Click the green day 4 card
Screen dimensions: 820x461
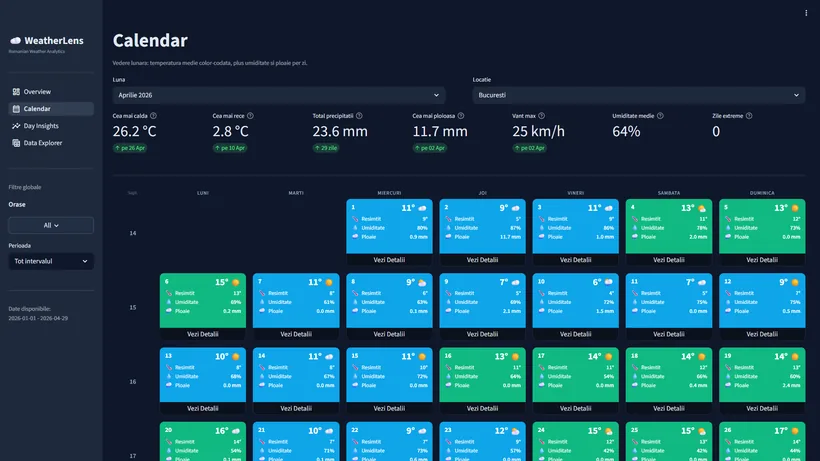click(x=669, y=226)
